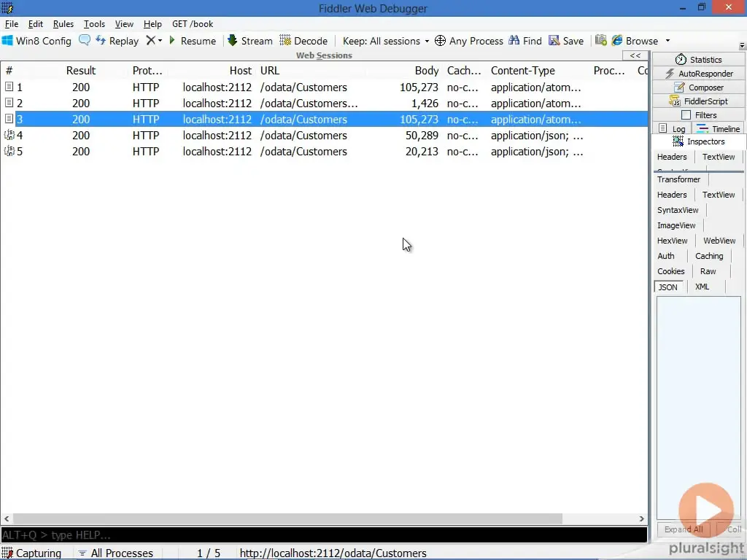Viewport: 747px width, 560px height.
Task: Open the Rules menu
Action: pos(63,24)
